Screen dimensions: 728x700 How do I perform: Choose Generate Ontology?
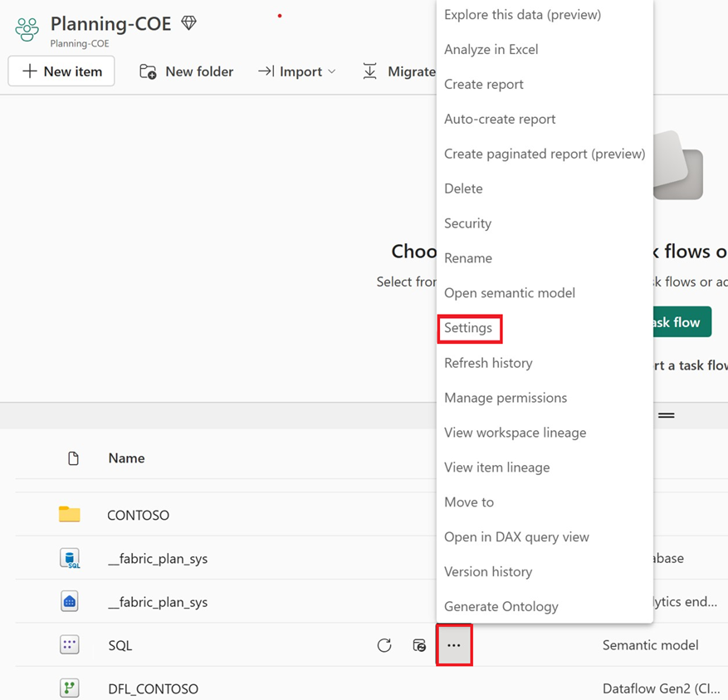click(501, 607)
